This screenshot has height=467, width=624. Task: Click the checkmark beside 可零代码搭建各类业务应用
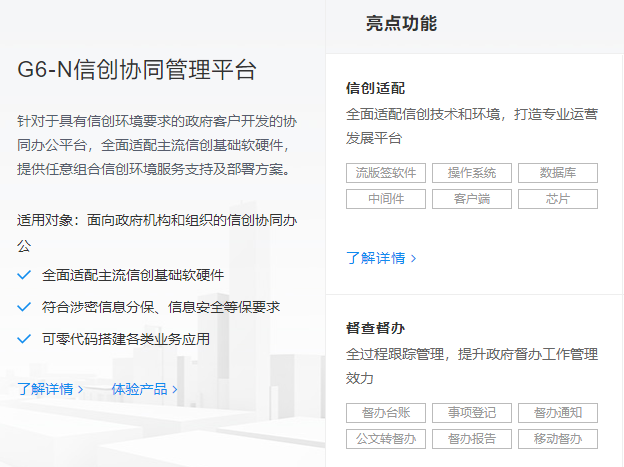[25, 339]
